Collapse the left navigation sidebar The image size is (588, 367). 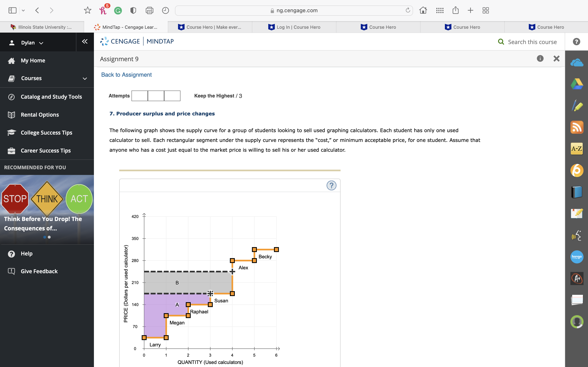(x=85, y=42)
